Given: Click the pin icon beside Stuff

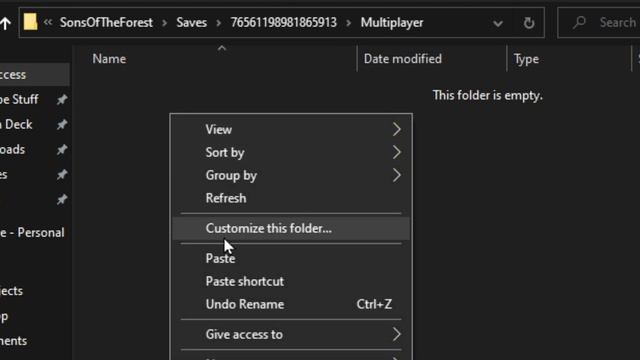Looking at the screenshot, I should (62, 99).
